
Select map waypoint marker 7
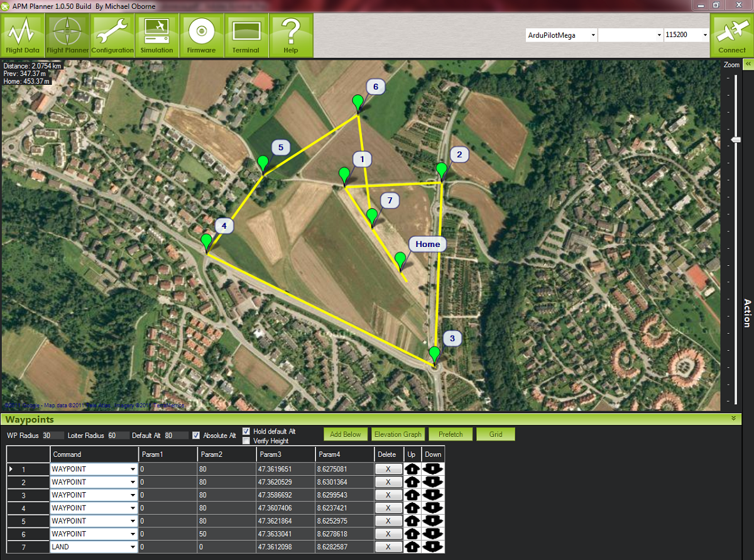pos(372,217)
